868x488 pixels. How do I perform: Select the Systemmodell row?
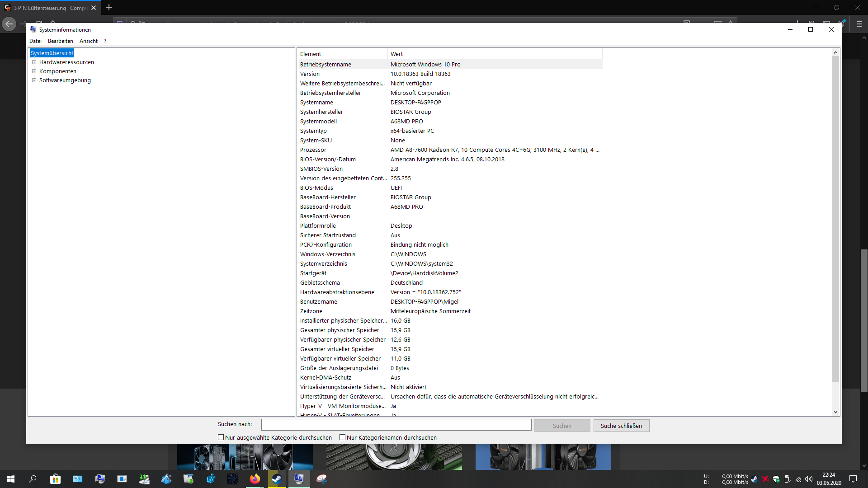pos(450,122)
